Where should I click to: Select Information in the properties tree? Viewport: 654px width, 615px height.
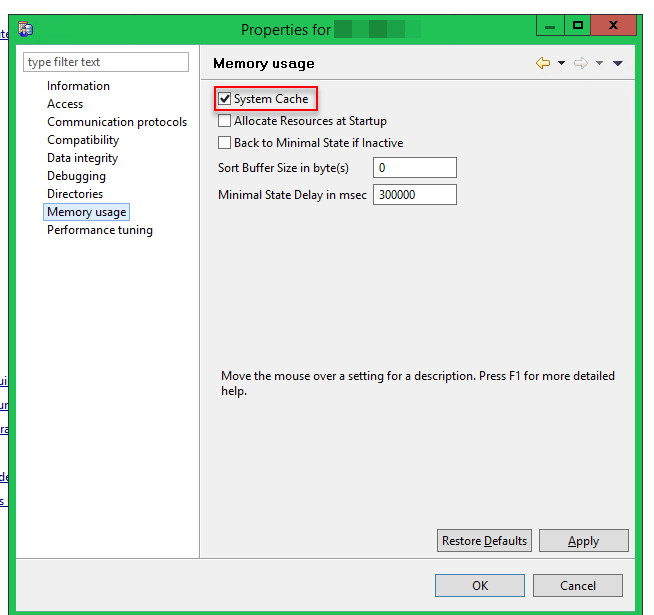78,86
